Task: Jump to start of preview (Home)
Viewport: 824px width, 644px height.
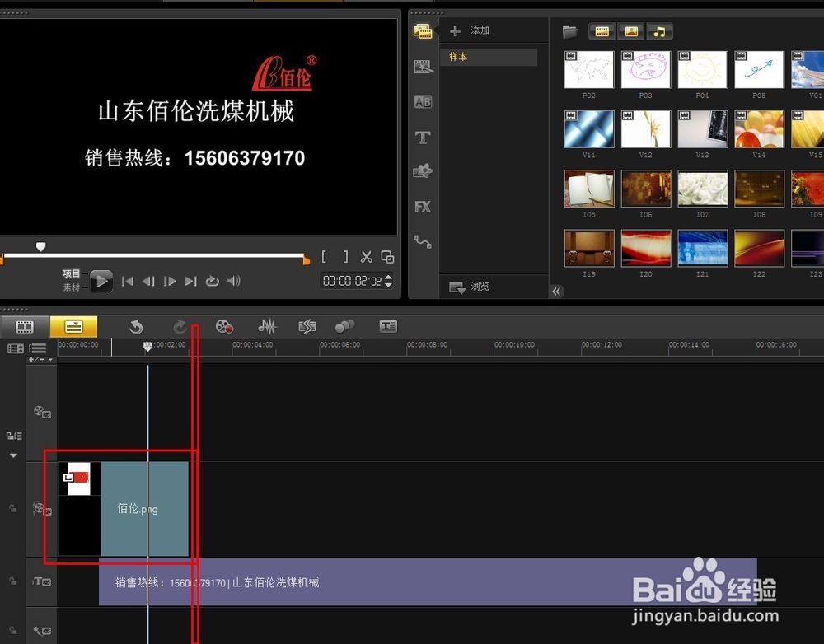Action: 127,282
